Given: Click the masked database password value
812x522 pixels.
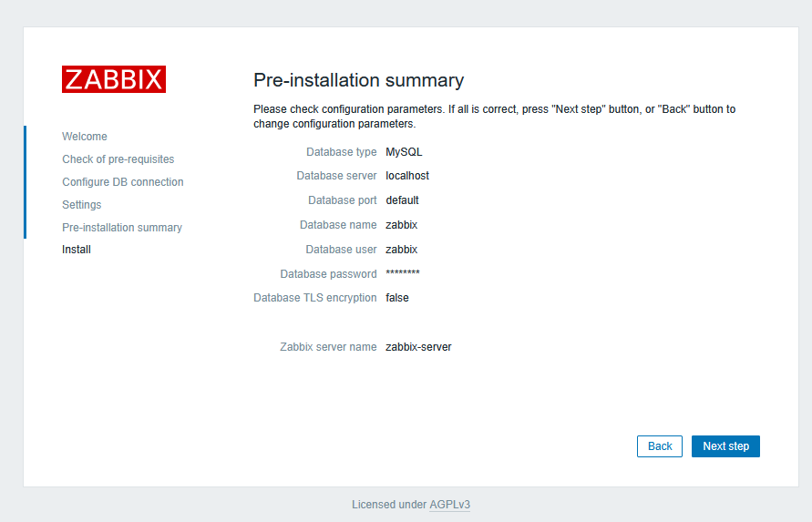Looking at the screenshot, I should (403, 273).
